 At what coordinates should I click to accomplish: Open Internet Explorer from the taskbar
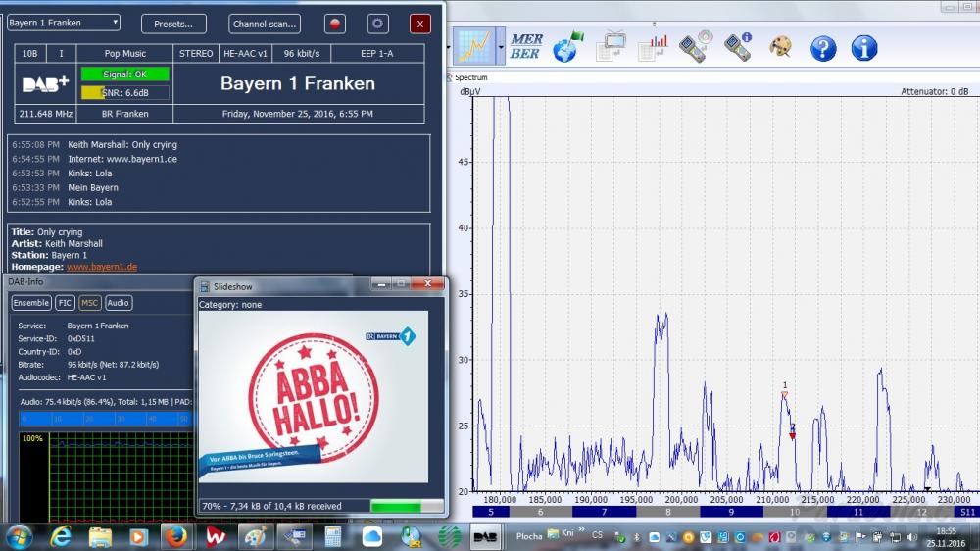[61, 536]
